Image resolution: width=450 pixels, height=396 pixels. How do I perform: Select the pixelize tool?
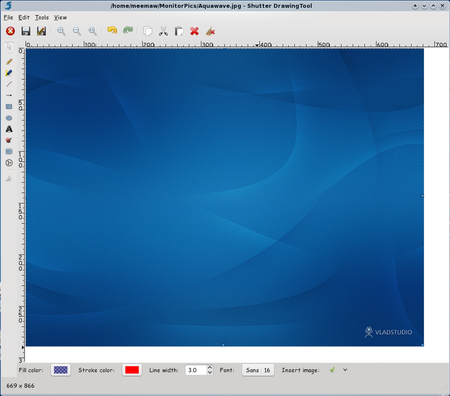(9, 152)
